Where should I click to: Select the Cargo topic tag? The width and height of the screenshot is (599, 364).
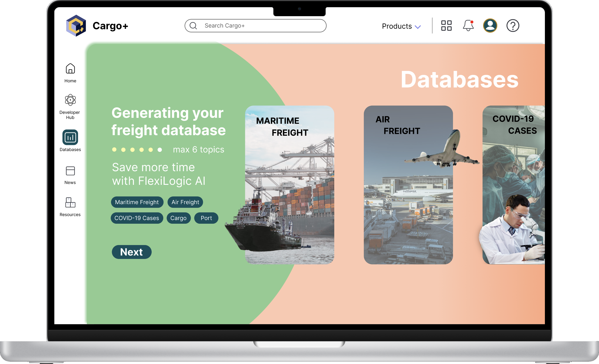click(x=178, y=218)
